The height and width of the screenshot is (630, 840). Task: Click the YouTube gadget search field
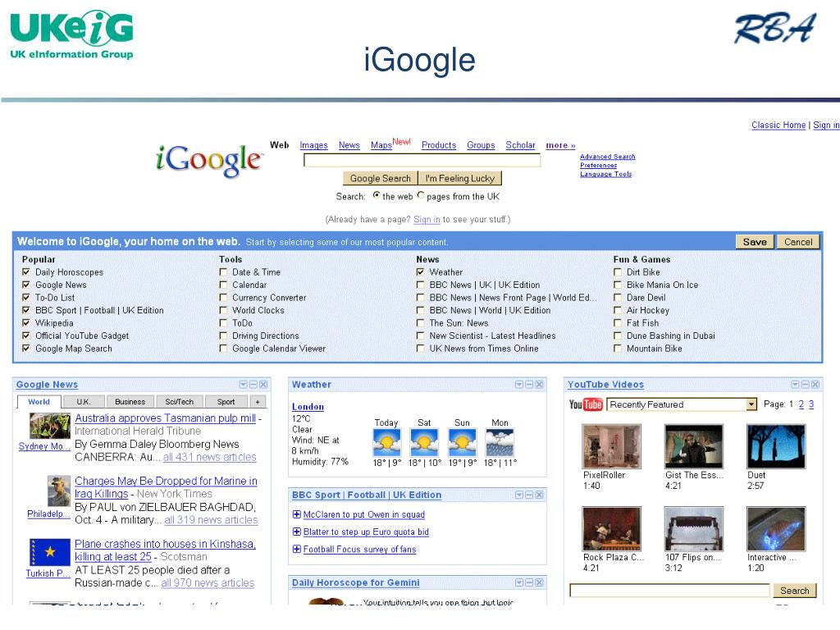669,591
